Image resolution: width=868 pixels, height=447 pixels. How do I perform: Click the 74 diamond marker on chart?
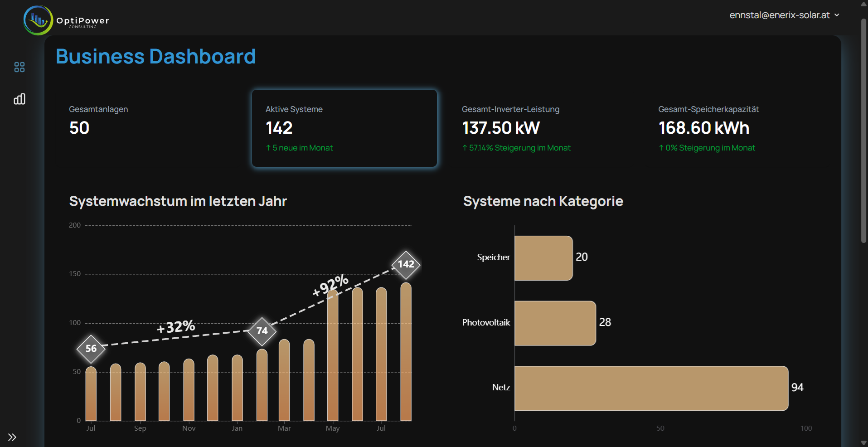pos(262,331)
